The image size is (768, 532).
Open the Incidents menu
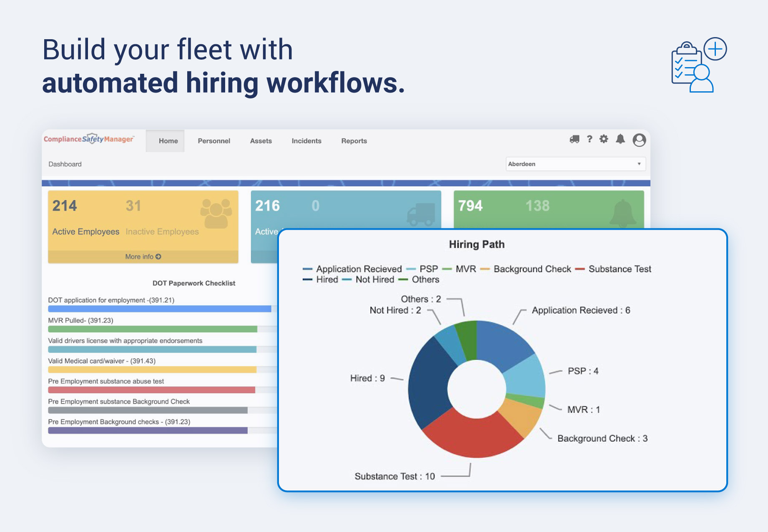pos(306,141)
